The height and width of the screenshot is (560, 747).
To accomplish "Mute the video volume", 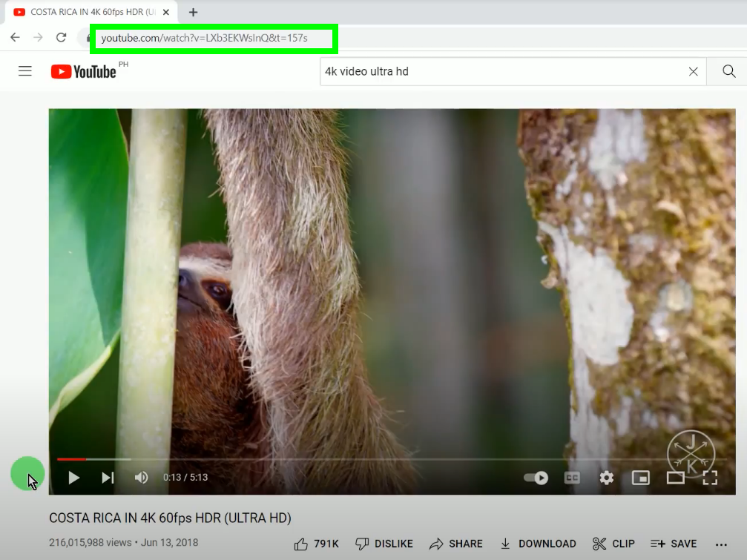I will click(141, 478).
